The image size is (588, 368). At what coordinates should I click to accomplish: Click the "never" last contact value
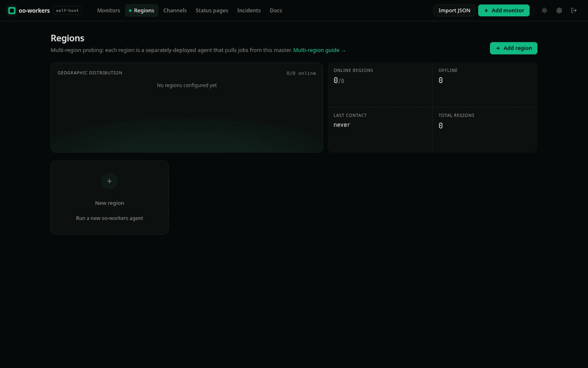pyautogui.click(x=341, y=125)
